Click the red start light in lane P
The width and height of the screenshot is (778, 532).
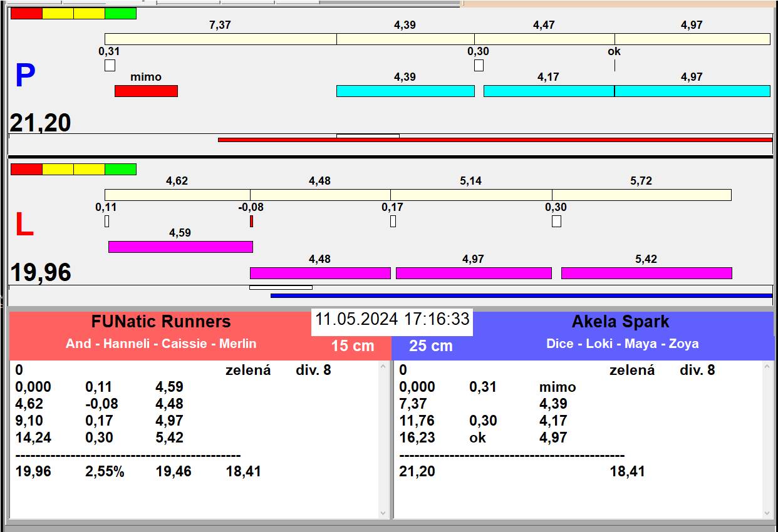click(x=26, y=13)
